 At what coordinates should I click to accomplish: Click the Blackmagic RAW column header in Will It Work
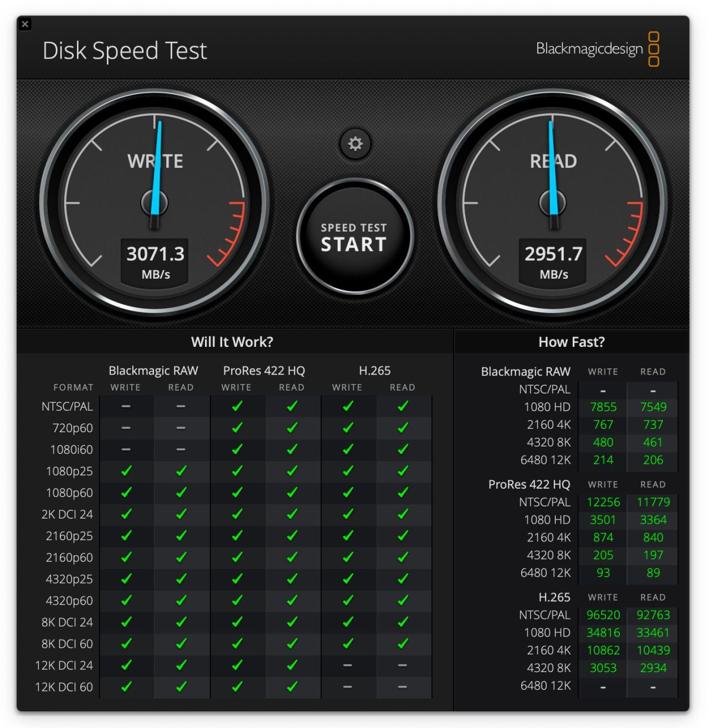coord(153,371)
